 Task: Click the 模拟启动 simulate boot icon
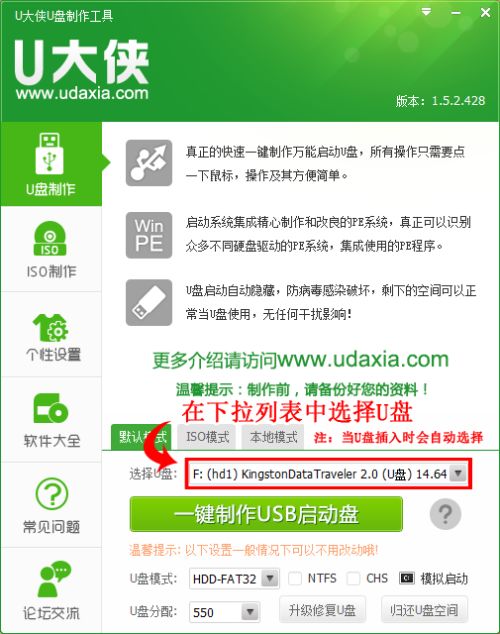coord(406,579)
